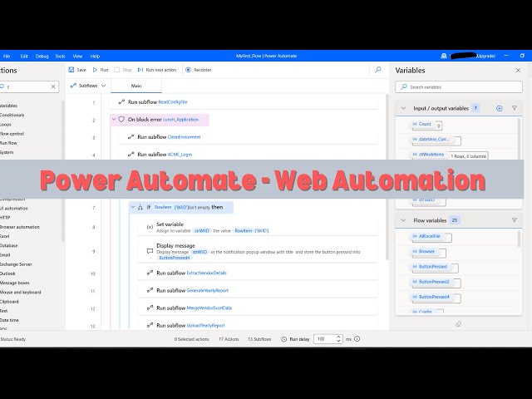This screenshot has height=399, width=532.
Task: Open the Help menu
Action: [x=95, y=56]
